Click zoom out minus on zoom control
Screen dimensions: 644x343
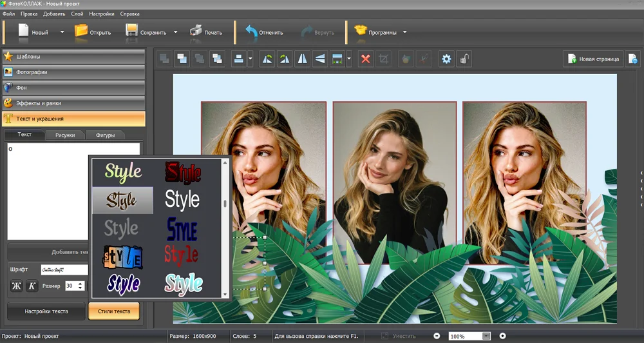[437, 336]
